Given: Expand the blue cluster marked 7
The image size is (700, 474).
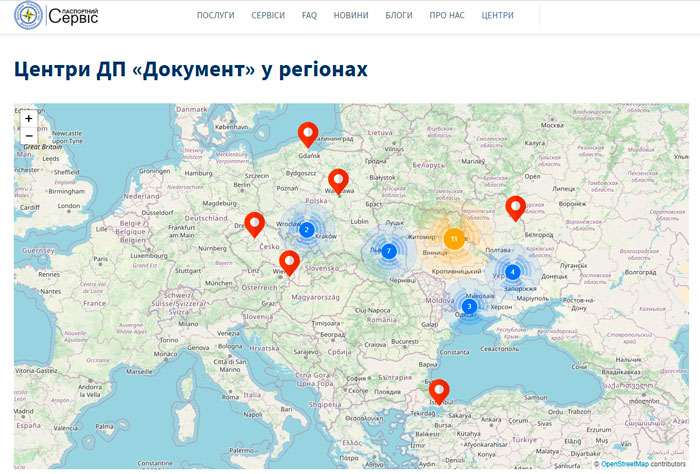Looking at the screenshot, I should [389, 251].
